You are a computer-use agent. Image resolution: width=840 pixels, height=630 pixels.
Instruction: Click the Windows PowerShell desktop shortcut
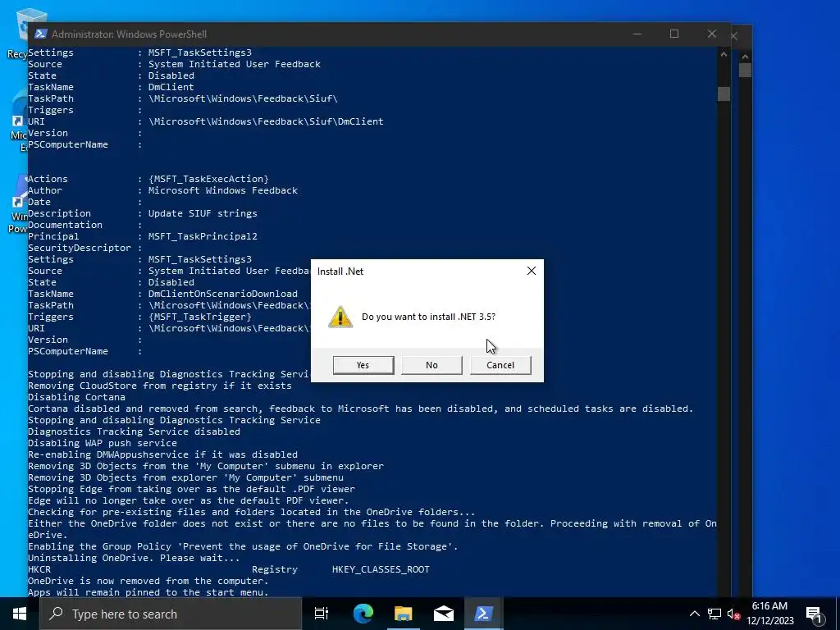18,204
